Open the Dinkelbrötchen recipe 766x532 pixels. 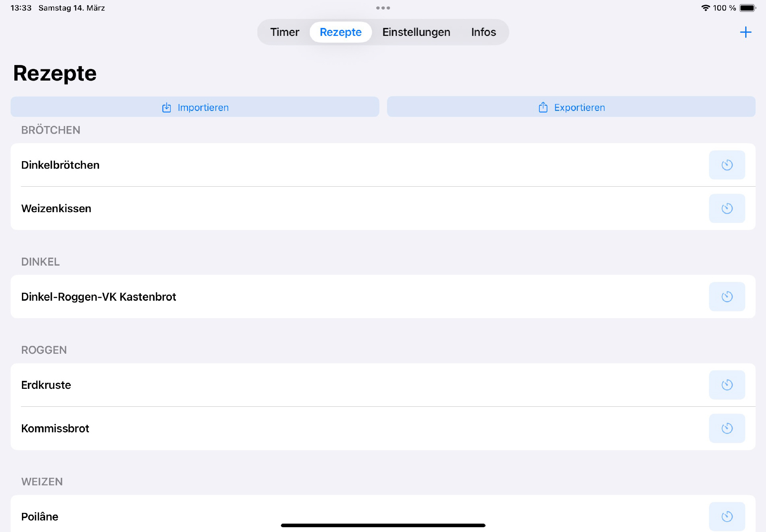click(60, 165)
